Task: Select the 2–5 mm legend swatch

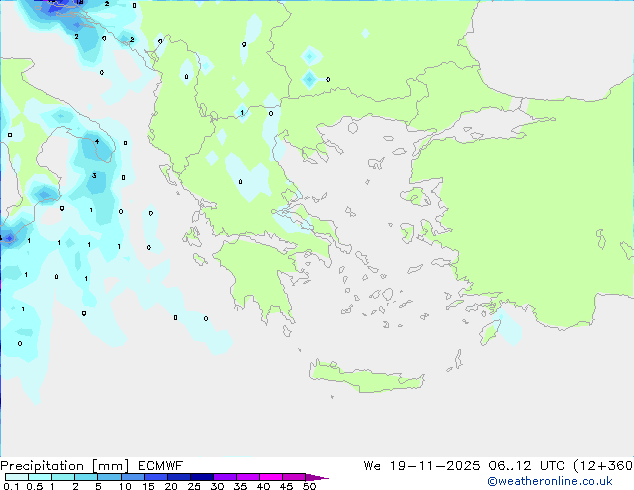Action: [x=86, y=477]
